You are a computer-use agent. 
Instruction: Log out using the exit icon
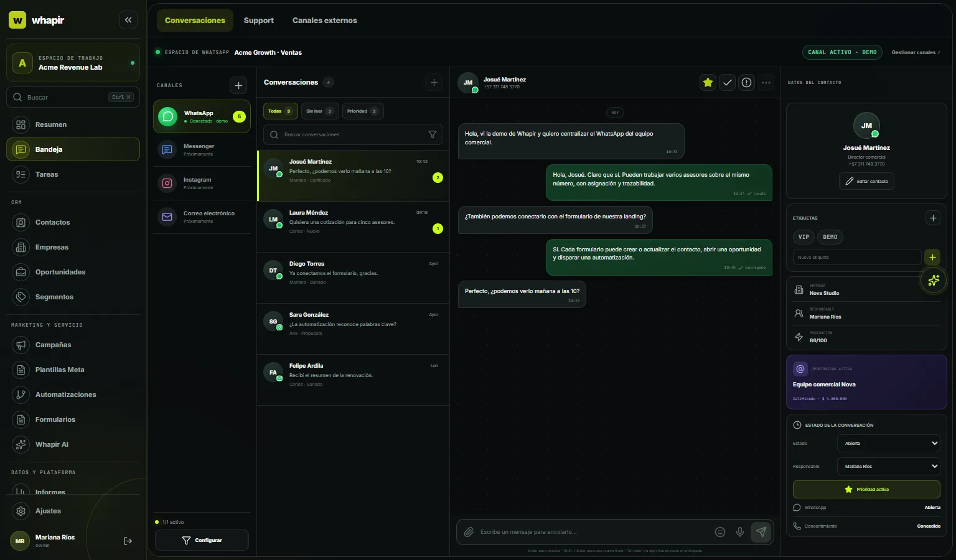click(128, 541)
